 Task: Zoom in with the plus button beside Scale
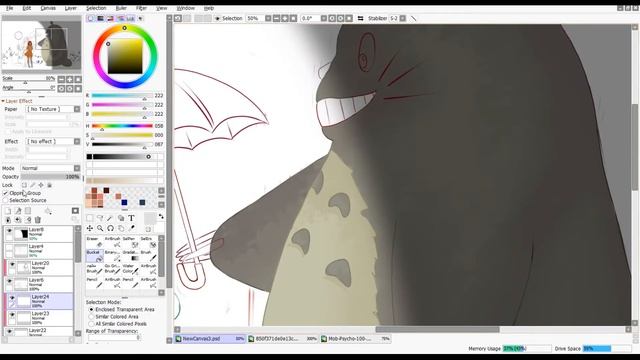pyautogui.click(x=70, y=79)
